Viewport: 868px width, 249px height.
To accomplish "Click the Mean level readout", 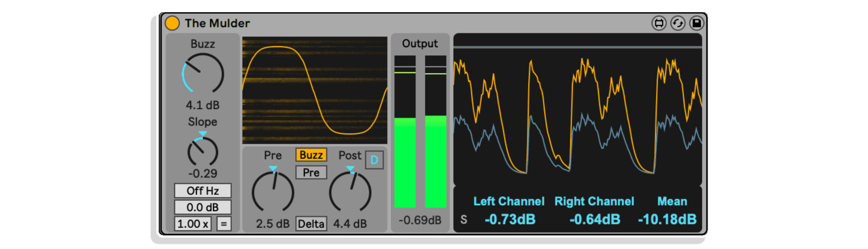I will click(x=667, y=220).
